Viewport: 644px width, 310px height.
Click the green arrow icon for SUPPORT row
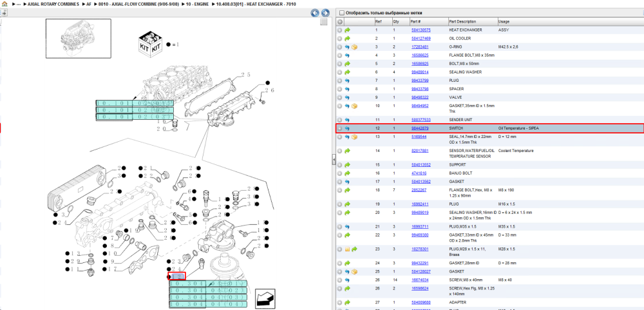point(347,165)
